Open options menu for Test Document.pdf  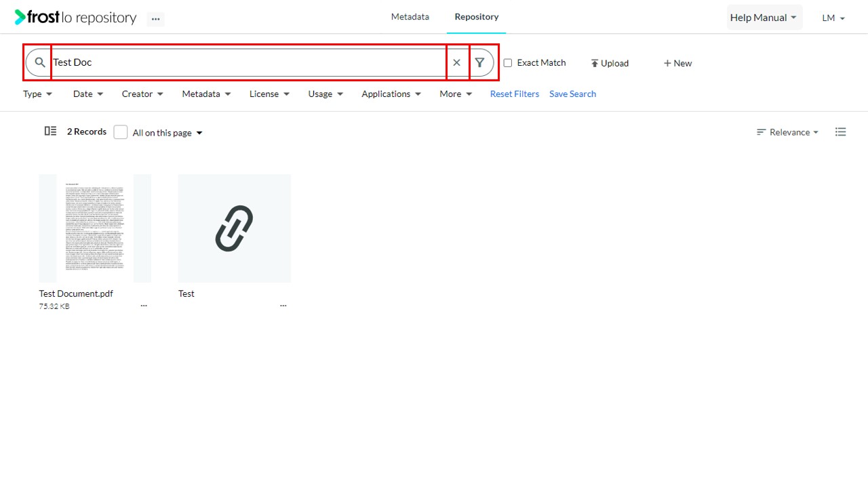(144, 306)
